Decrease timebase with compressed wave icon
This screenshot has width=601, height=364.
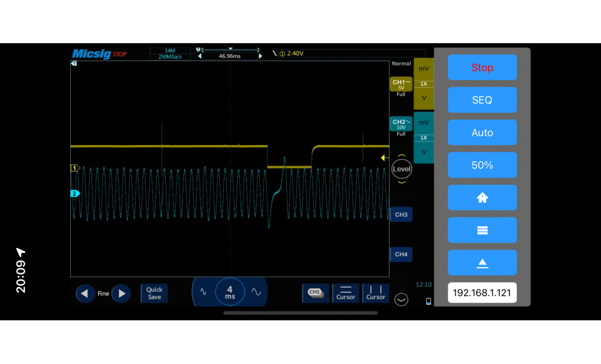click(x=203, y=293)
